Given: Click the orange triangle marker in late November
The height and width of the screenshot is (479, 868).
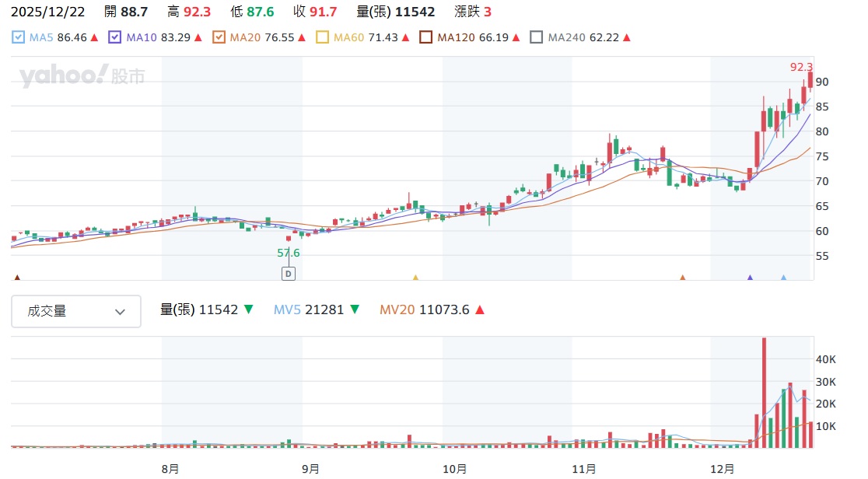Looking at the screenshot, I should click(682, 277).
